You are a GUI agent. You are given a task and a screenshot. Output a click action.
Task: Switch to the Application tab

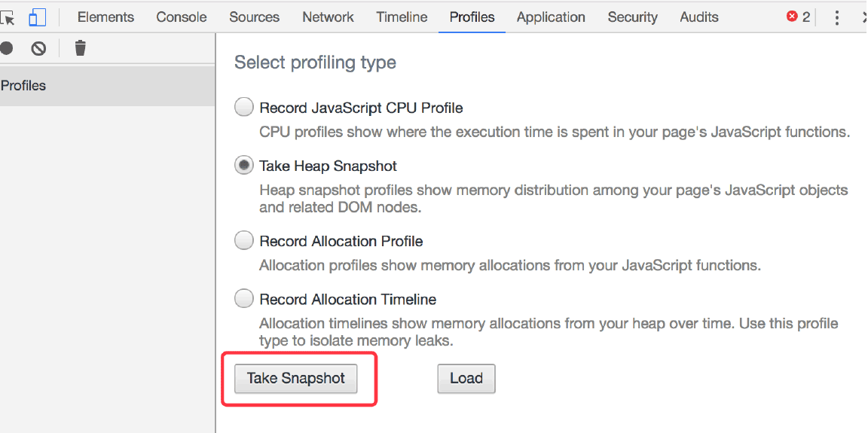(x=551, y=17)
